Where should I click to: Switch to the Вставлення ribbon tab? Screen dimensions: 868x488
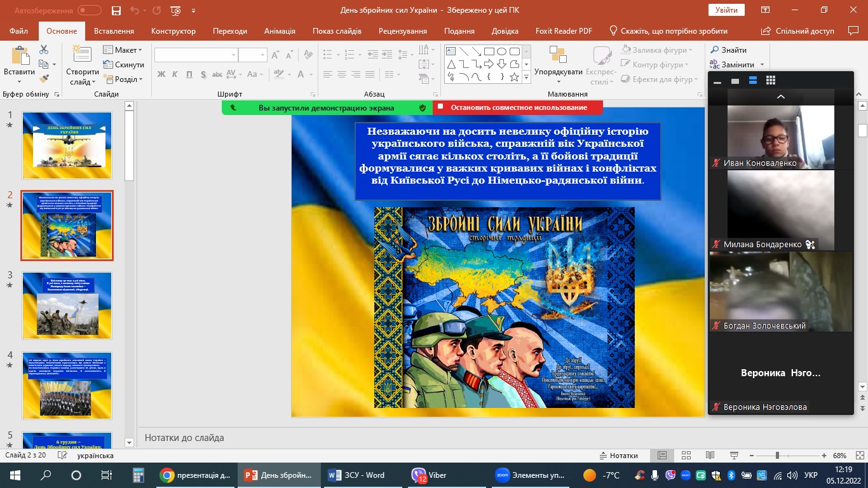[114, 31]
